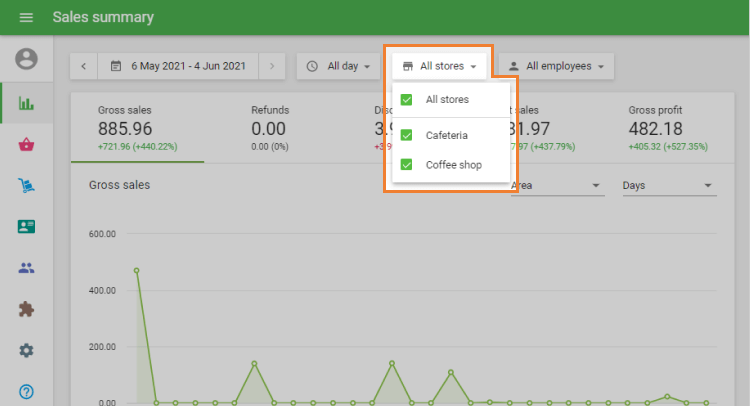750x406 pixels.
Task: Expand the All employees filter dropdown
Action: click(x=556, y=66)
